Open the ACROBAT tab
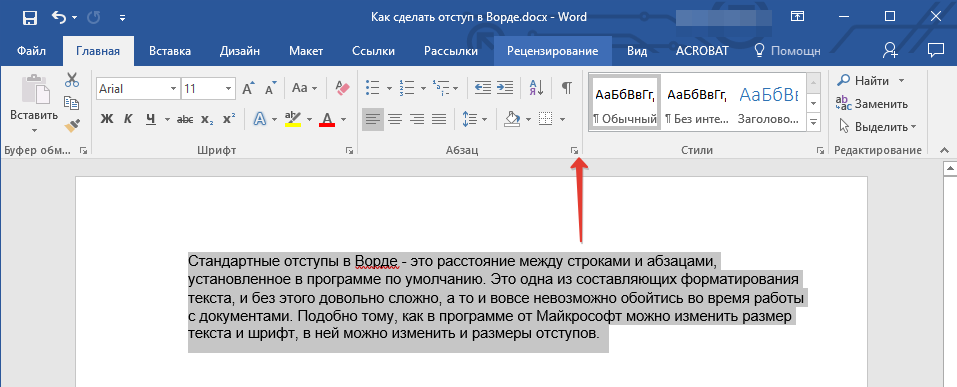The height and width of the screenshot is (387, 957). point(702,51)
